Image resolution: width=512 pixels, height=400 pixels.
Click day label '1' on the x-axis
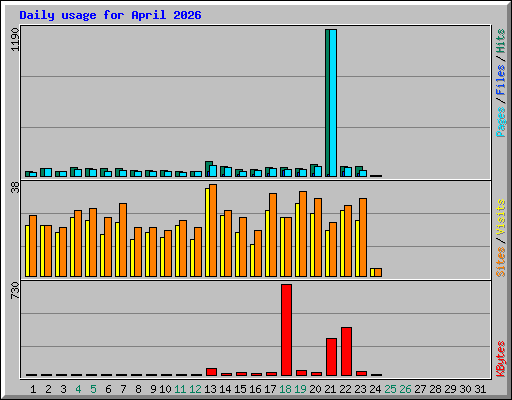33,389
